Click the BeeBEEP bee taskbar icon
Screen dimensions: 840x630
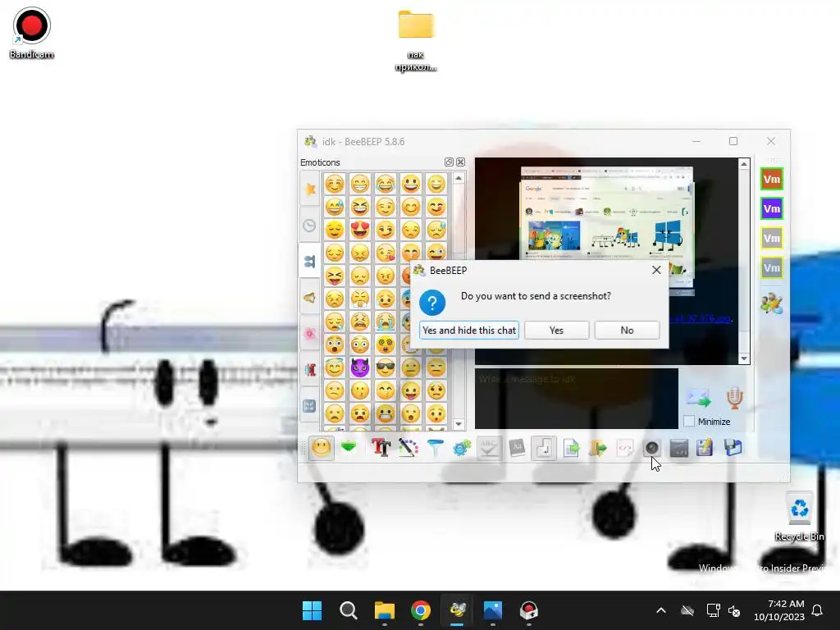[x=457, y=610]
